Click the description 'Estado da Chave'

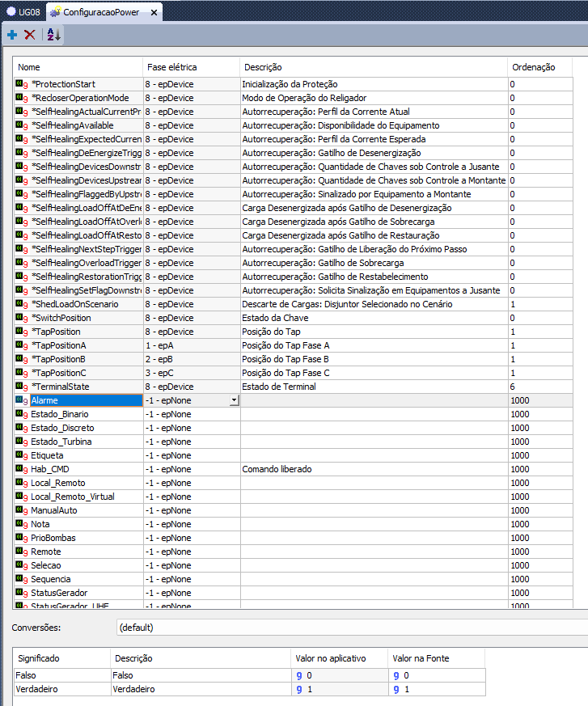[x=275, y=318]
